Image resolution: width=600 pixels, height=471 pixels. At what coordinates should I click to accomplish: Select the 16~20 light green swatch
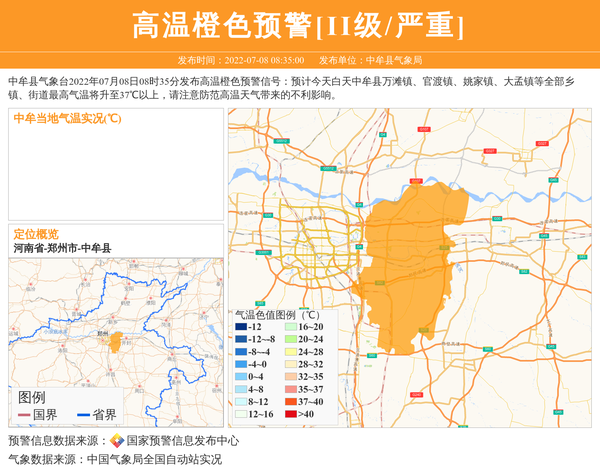coord(290,327)
